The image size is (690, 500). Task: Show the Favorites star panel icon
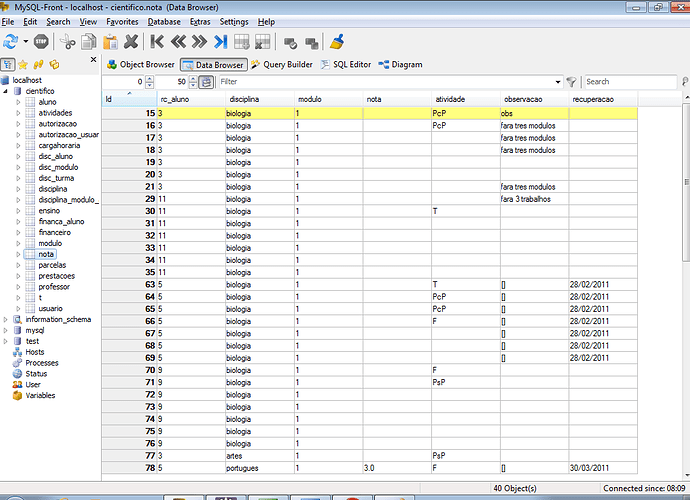tap(23, 65)
